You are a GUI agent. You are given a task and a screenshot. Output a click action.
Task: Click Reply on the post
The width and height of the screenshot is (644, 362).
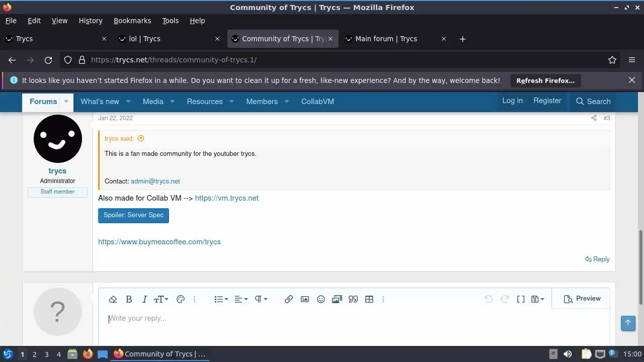coord(597,259)
